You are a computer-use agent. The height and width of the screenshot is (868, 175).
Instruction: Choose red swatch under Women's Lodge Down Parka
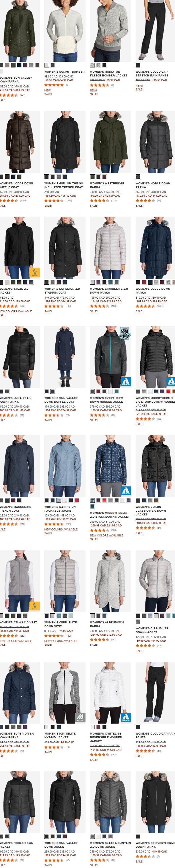pos(144,282)
